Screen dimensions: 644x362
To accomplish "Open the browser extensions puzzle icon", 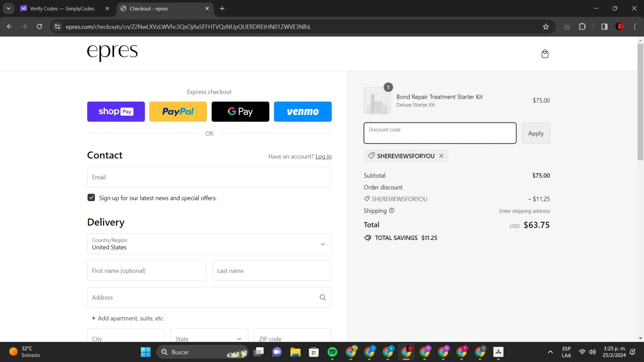I will 582,27.
